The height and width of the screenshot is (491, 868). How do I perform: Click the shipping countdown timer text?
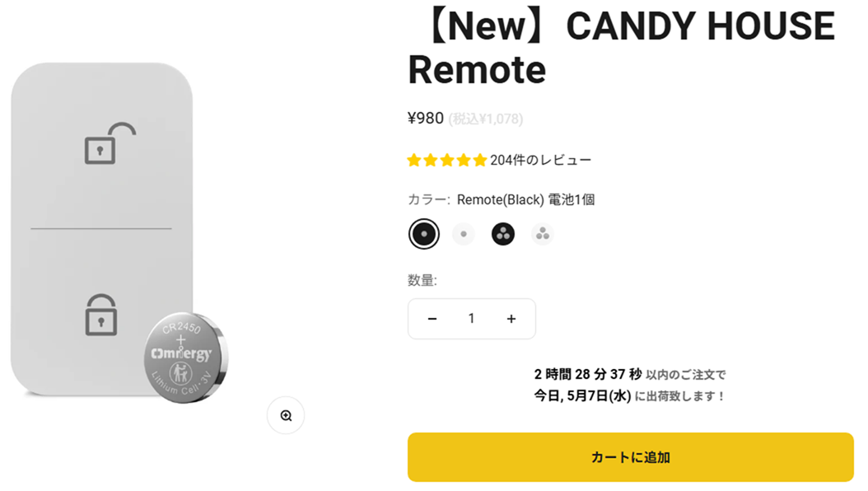(588, 375)
